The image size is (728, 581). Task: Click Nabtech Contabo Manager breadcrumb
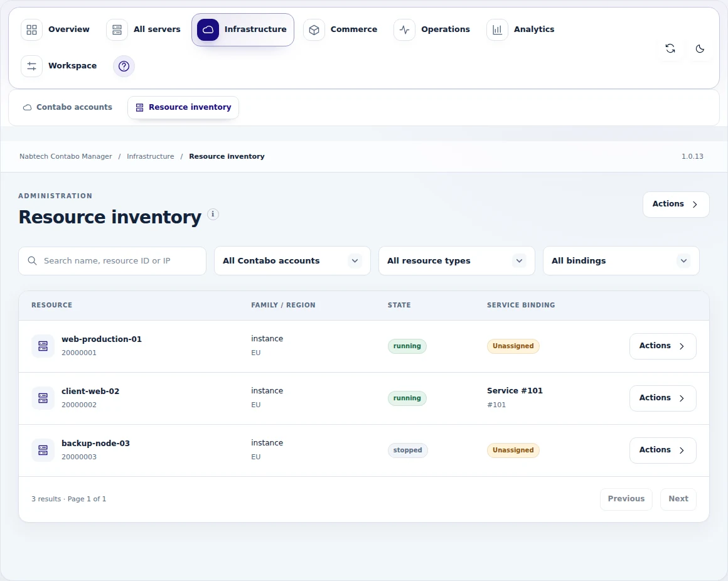point(65,156)
